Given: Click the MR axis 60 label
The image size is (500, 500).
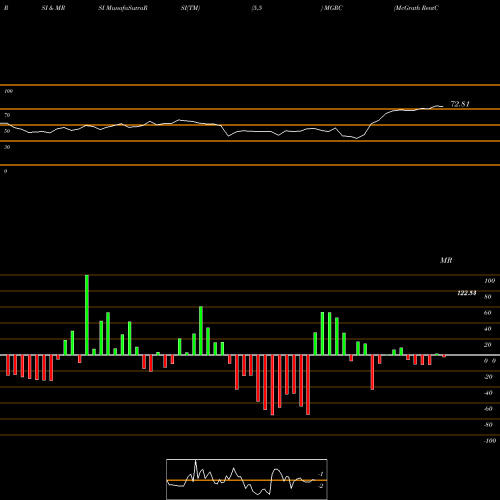Looking at the screenshot, I should 488,313.
